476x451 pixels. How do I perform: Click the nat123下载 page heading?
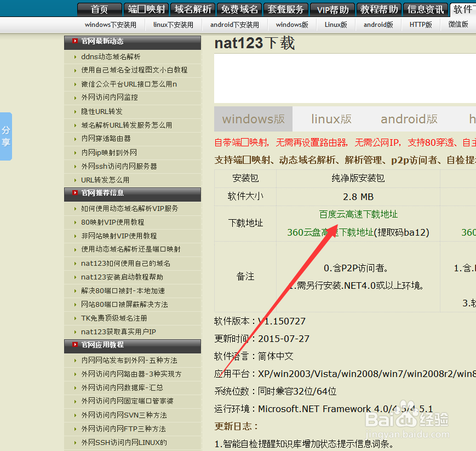point(254,43)
